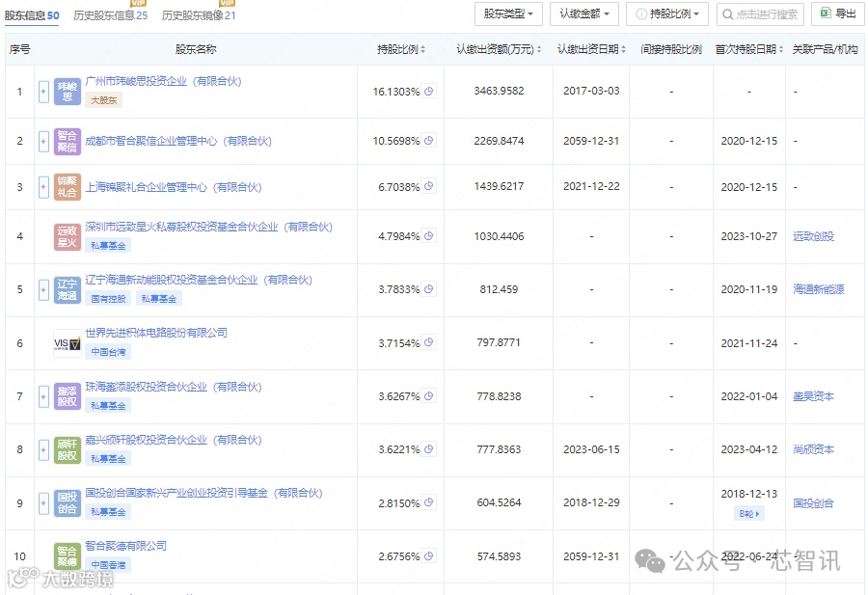Open 世界先进积体电路股份有限公司 link
This screenshot has width=868, height=595.
tap(156, 333)
